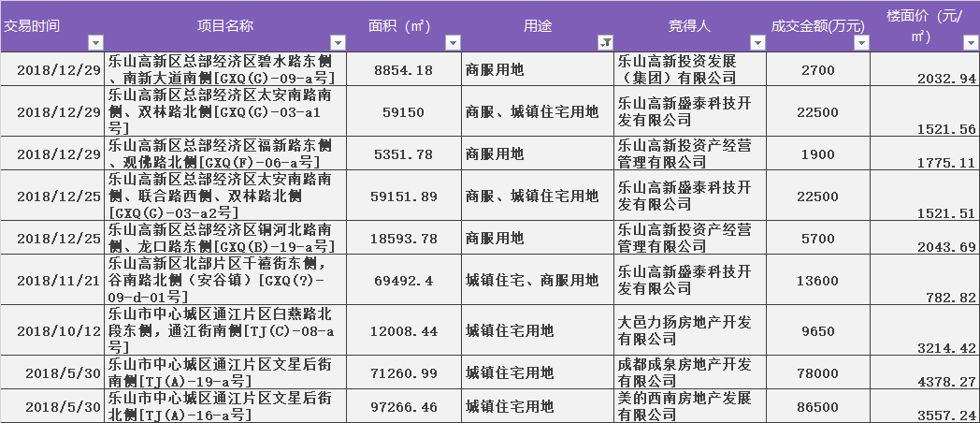This screenshot has height=423, width=980.
Task: Select floor price cell 4378.27
Action: (925, 372)
